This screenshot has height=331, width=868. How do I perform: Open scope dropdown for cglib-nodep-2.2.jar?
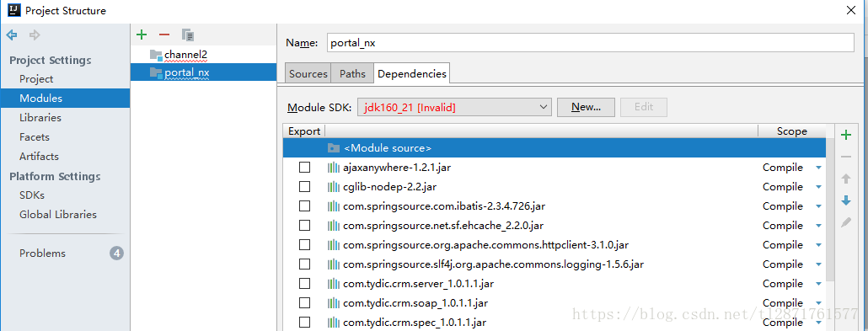pyautogui.click(x=819, y=187)
